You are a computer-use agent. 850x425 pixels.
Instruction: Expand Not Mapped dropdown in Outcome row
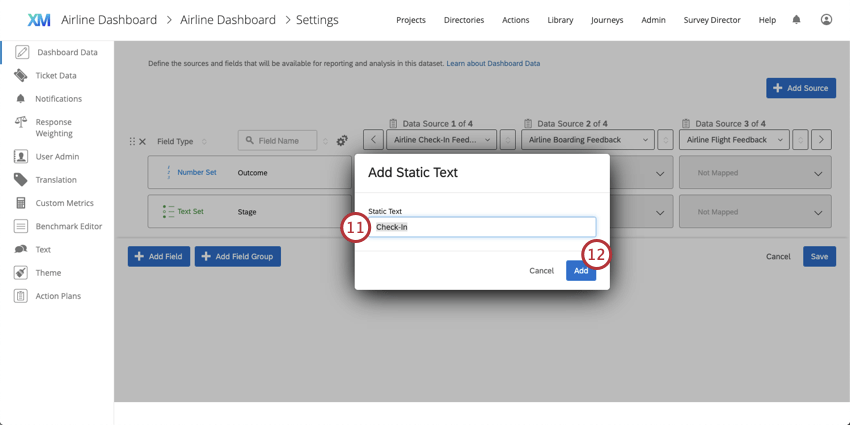[x=755, y=173]
